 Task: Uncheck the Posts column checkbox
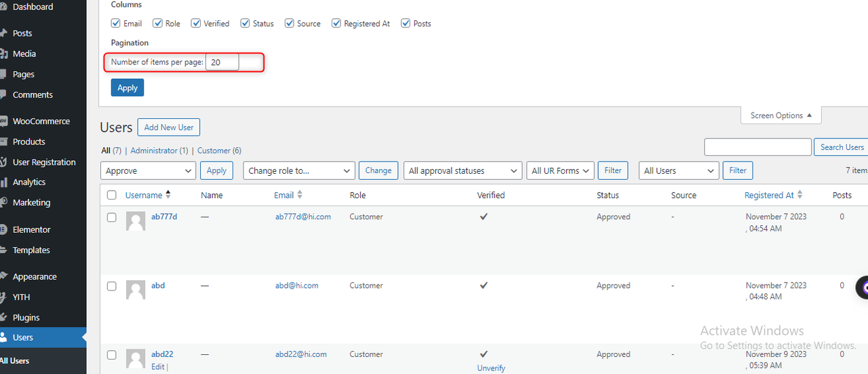tap(406, 23)
